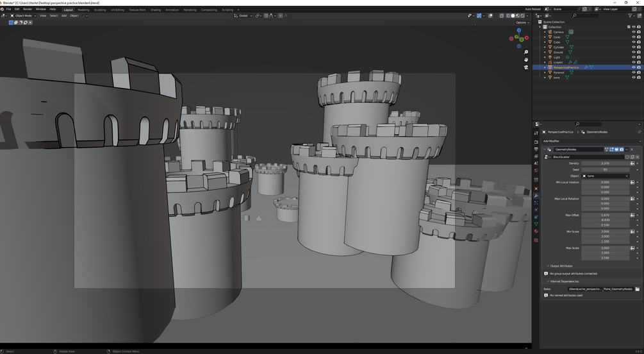This screenshot has height=354, width=644.
Task: Click the green mesh data icon beside Cone
Action: 567,37
